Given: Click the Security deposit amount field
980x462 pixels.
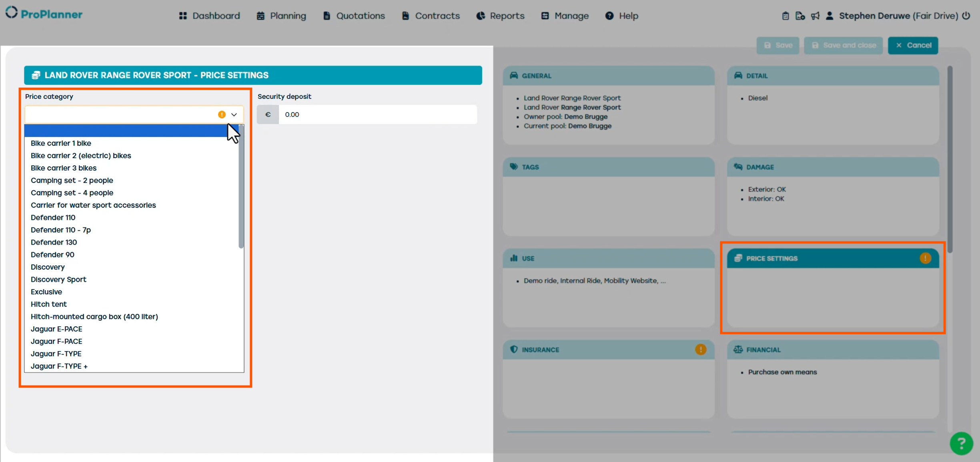Looking at the screenshot, I should [377, 114].
